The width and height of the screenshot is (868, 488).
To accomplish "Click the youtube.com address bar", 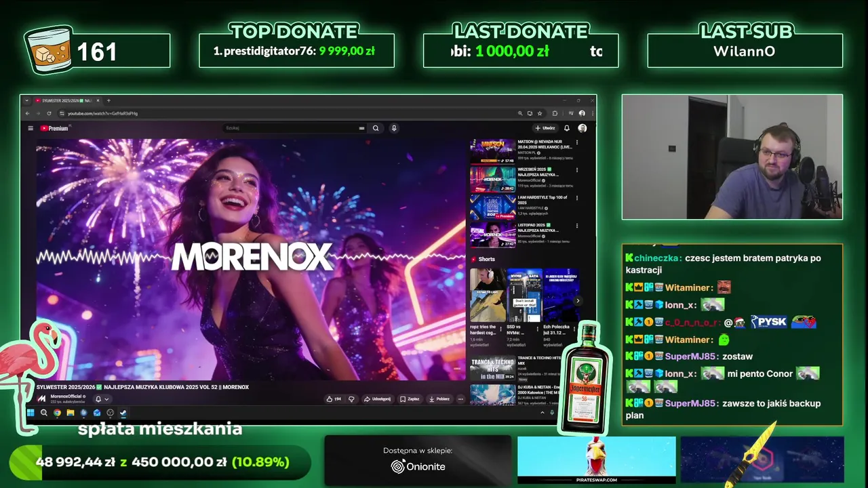I will [292, 113].
